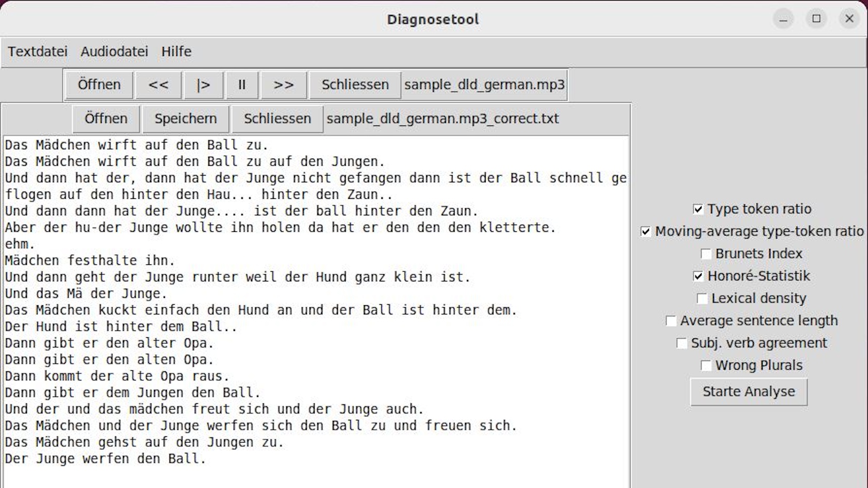868x488 pixels.
Task: Enable the Brunets Index checkbox
Action: pos(706,254)
